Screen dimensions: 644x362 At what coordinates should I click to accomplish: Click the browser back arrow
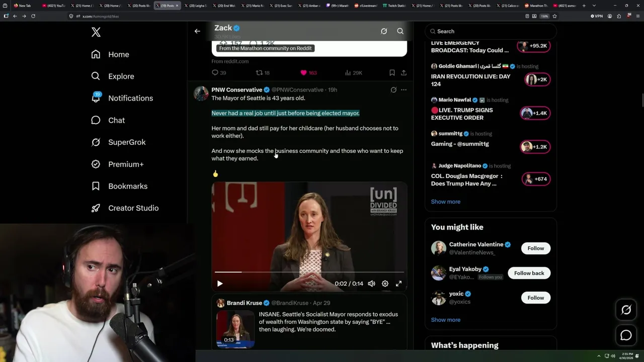[15, 16]
